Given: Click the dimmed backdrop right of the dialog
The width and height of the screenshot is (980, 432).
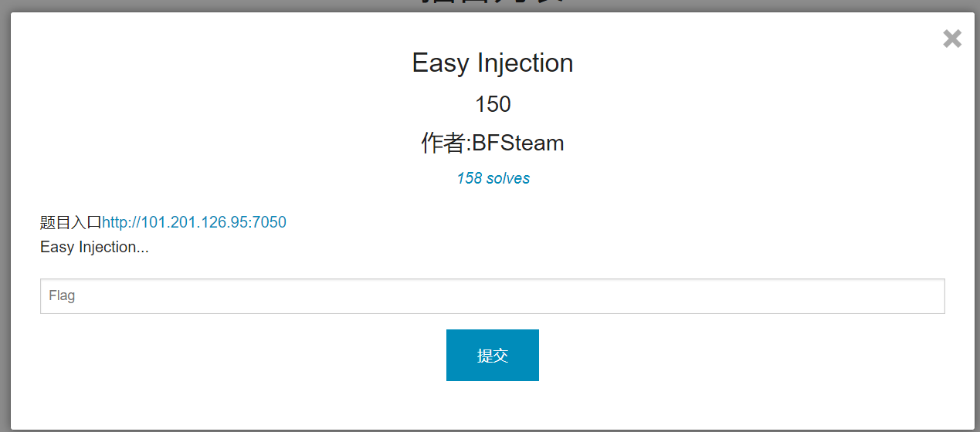Looking at the screenshot, I should click(x=977, y=216).
